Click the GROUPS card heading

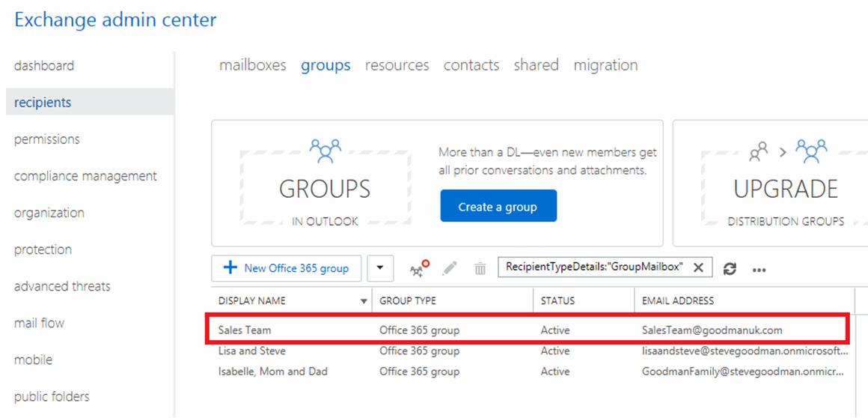(x=325, y=189)
